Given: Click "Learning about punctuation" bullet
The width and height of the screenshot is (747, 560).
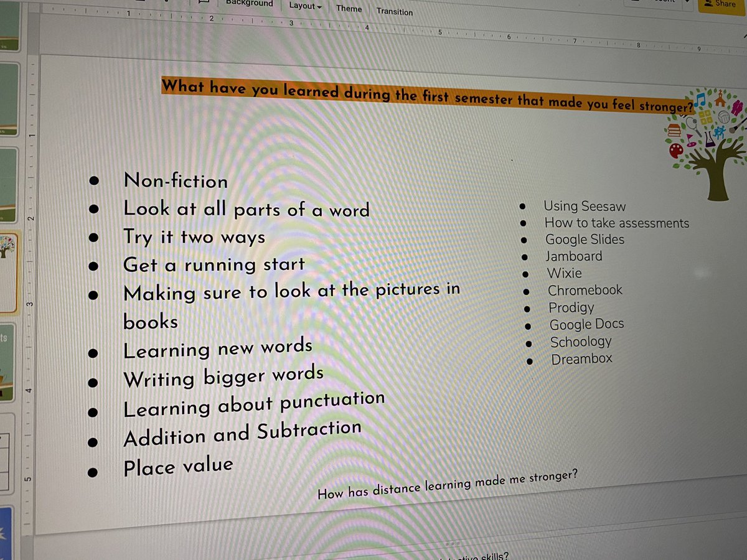Looking at the screenshot, I should [x=254, y=405].
